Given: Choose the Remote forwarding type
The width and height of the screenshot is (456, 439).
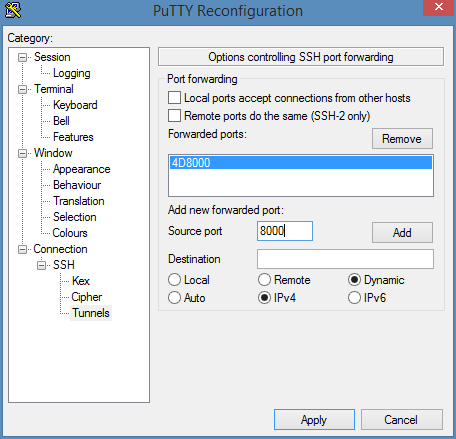Looking at the screenshot, I should (264, 280).
